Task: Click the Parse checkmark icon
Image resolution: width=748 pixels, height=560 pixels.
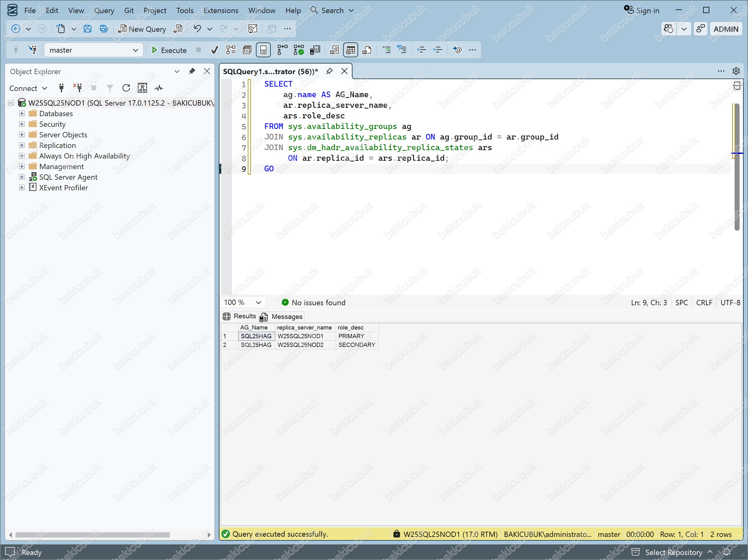Action: 214,50
